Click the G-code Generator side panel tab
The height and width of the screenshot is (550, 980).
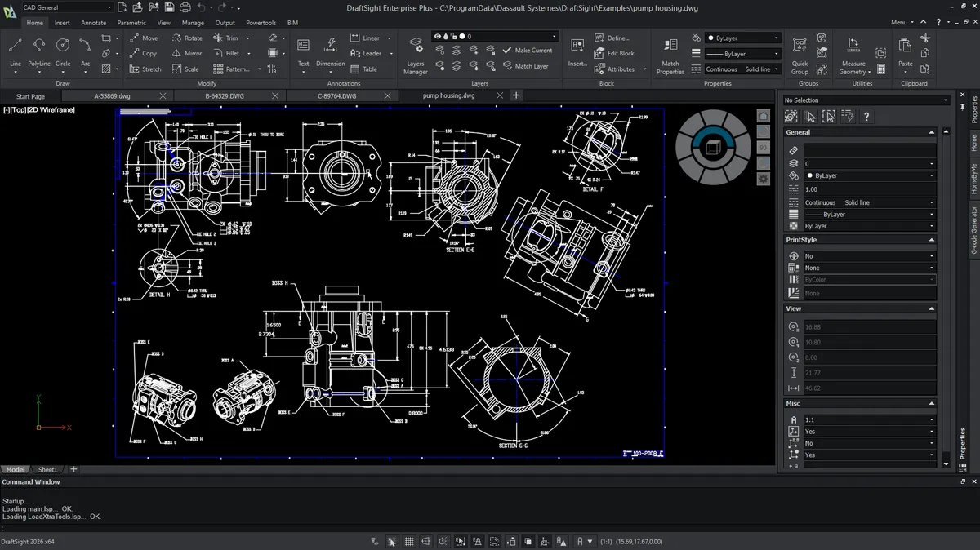[x=973, y=230]
